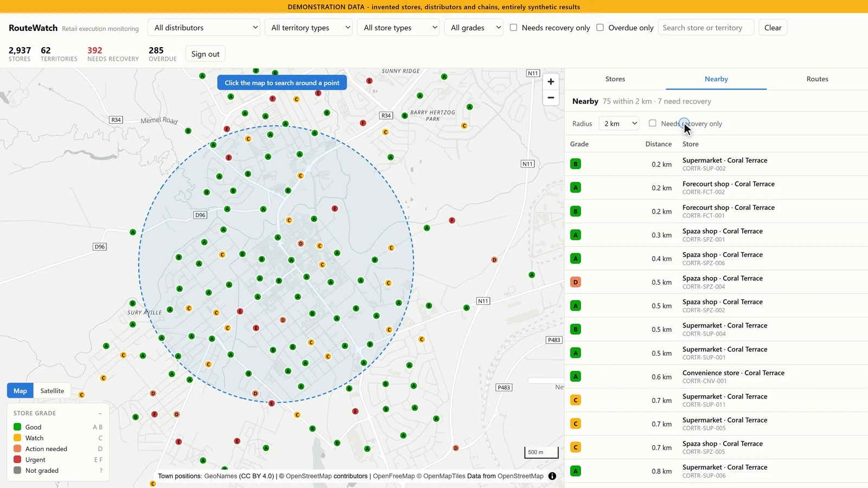
Task: Click the Urgent red legend swatch
Action: pyautogui.click(x=17, y=459)
